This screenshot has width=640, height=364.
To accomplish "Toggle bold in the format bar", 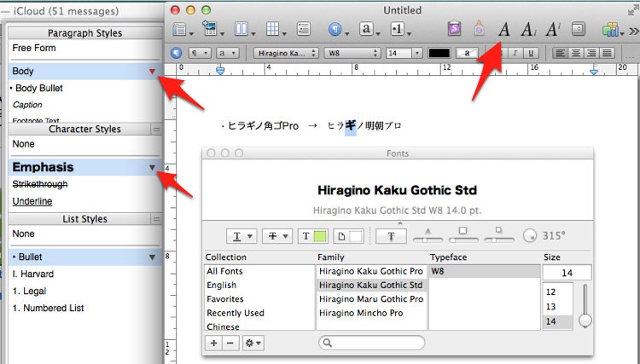I will (x=502, y=53).
